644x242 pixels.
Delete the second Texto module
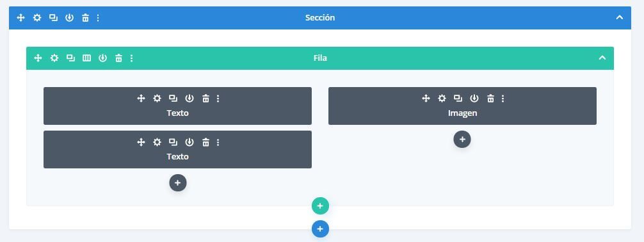tap(205, 142)
